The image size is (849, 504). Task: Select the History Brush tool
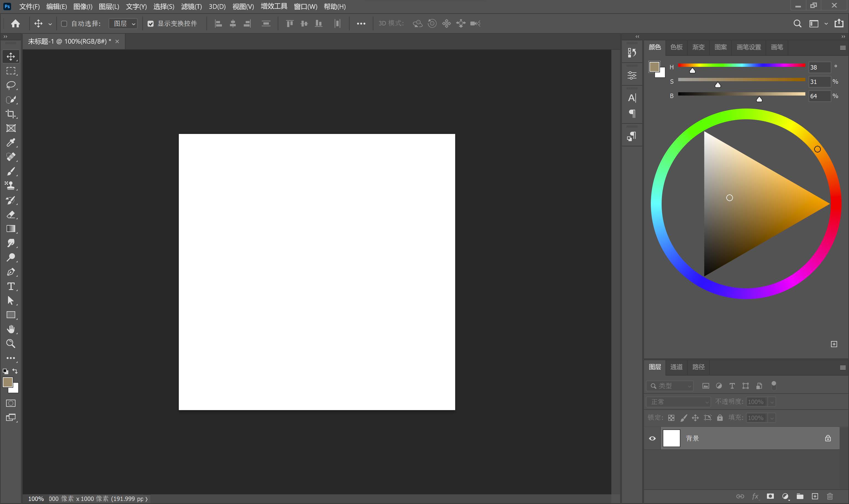click(11, 200)
